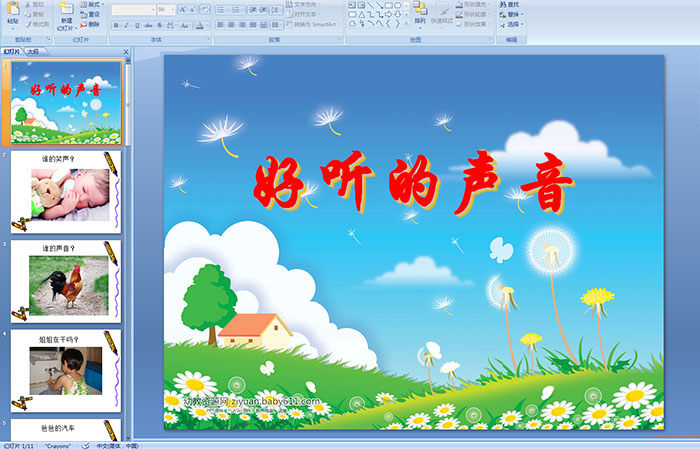Open character spacing (AV) dropdown
Viewport: 700px width, 449px height.
coord(172,25)
